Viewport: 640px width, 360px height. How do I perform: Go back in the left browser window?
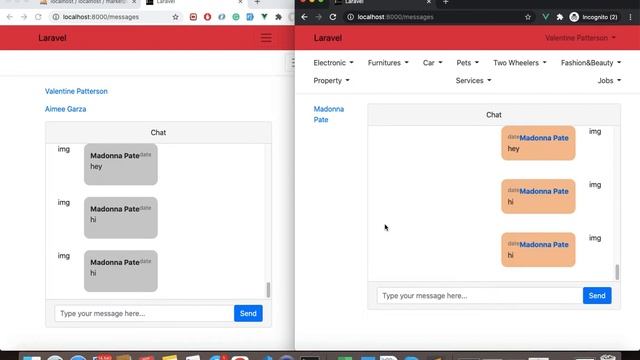coord(10,17)
